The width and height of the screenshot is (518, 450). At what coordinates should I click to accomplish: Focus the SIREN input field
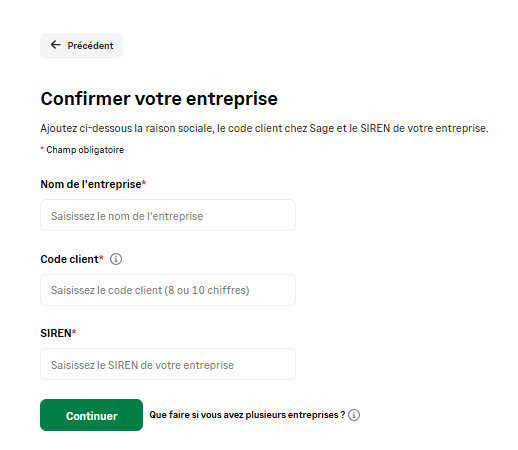[168, 364]
